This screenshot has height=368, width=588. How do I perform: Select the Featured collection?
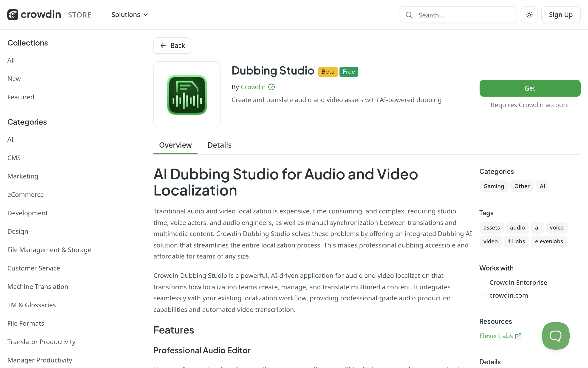tap(21, 97)
